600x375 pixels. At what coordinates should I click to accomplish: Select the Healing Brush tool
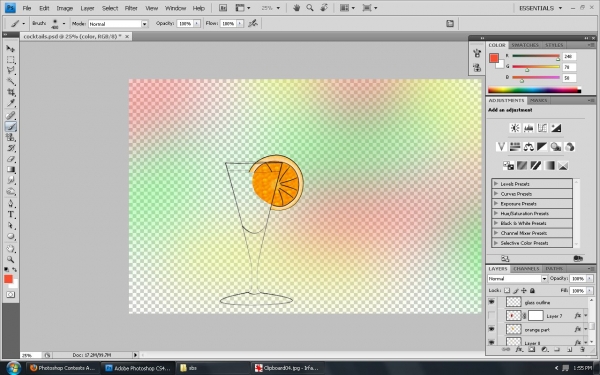[x=10, y=116]
